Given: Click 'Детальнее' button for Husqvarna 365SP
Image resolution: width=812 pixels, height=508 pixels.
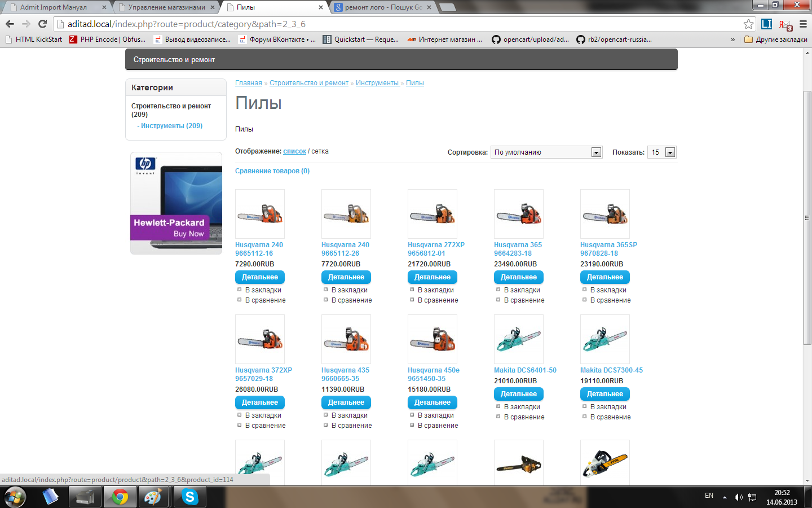Looking at the screenshot, I should click(x=604, y=277).
